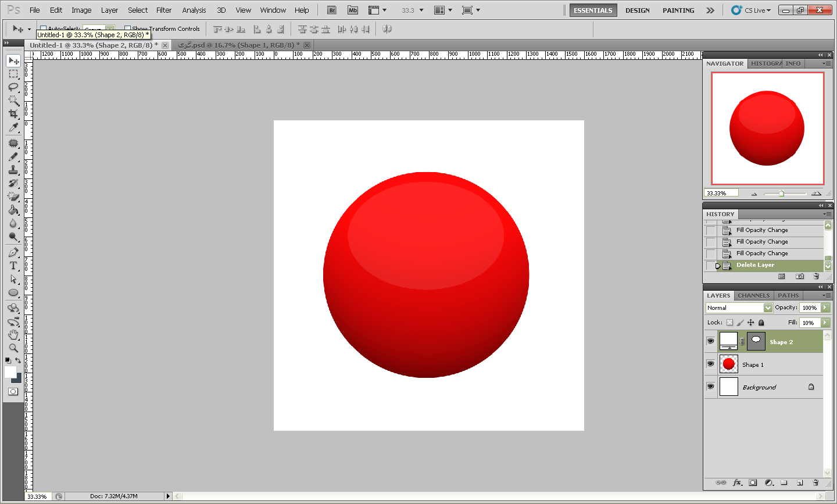Image resolution: width=837 pixels, height=504 pixels.
Task: Add a layer style with the fx icon
Action: pos(737,482)
